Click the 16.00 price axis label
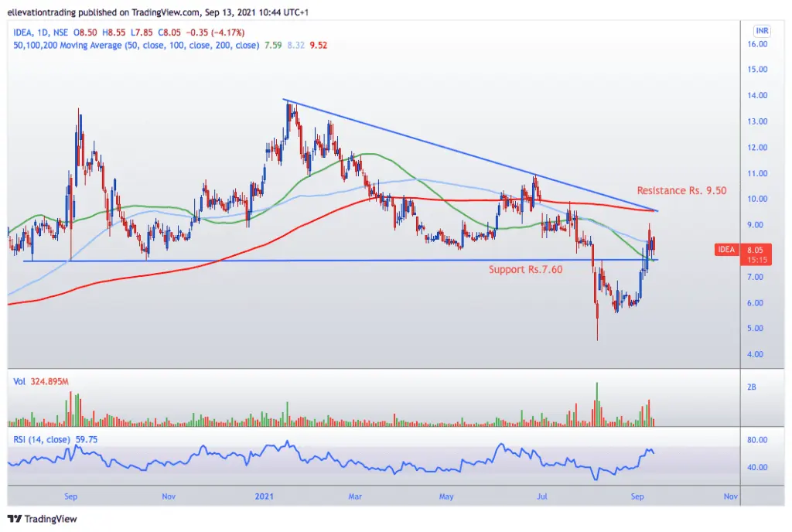792x532 pixels. (x=757, y=44)
